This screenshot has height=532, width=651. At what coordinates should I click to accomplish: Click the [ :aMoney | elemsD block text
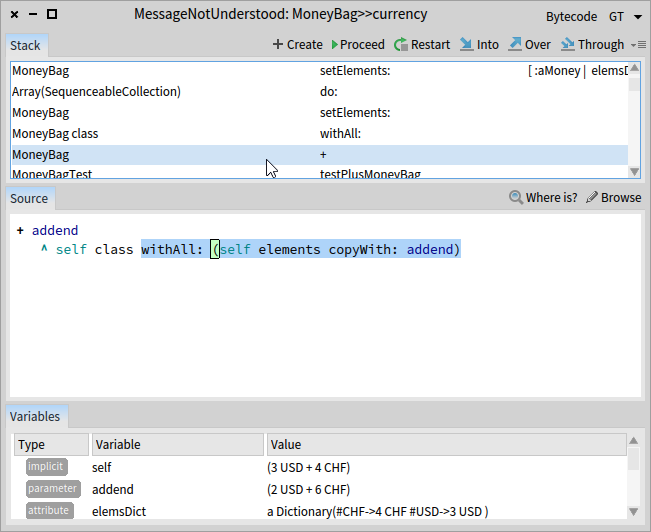click(x=577, y=71)
